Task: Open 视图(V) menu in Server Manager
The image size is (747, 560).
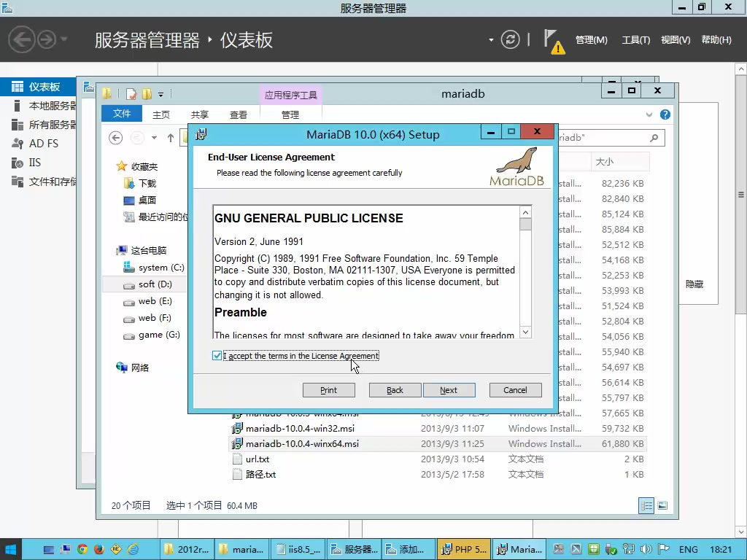Action: (676, 40)
